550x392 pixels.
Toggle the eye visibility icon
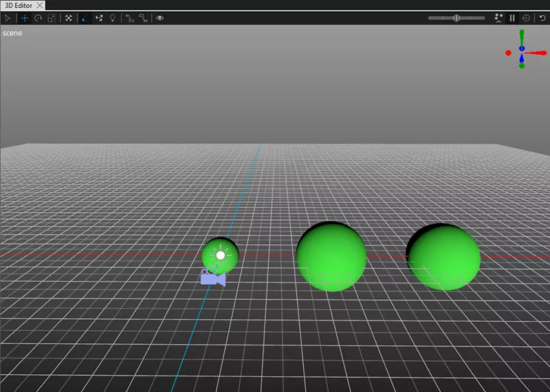pos(160,18)
